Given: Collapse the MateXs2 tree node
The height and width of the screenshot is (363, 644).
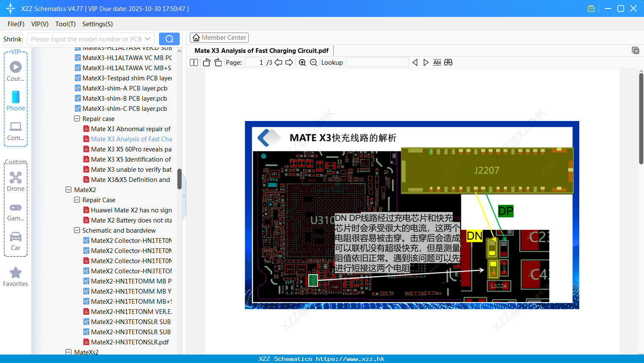Looking at the screenshot, I should tap(69, 352).
